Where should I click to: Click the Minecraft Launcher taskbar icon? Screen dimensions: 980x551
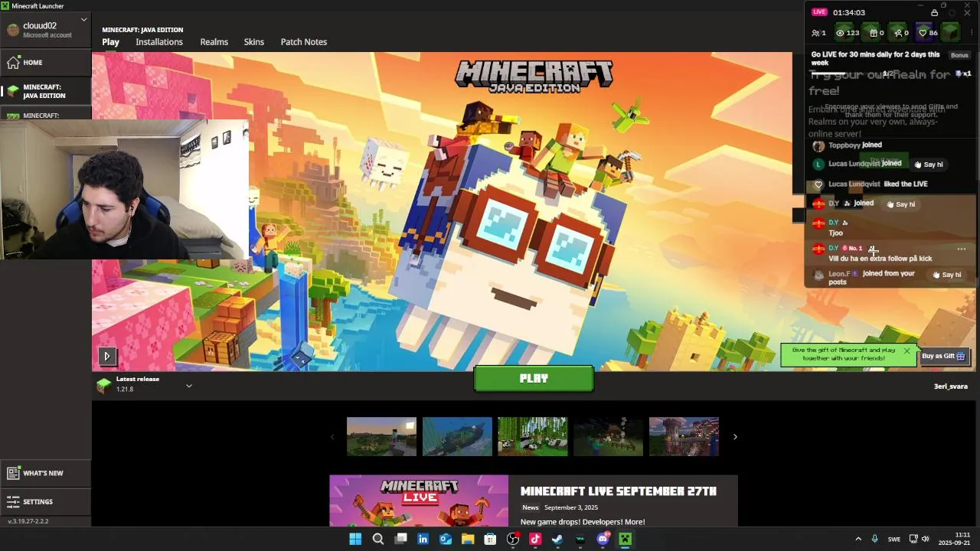click(626, 540)
